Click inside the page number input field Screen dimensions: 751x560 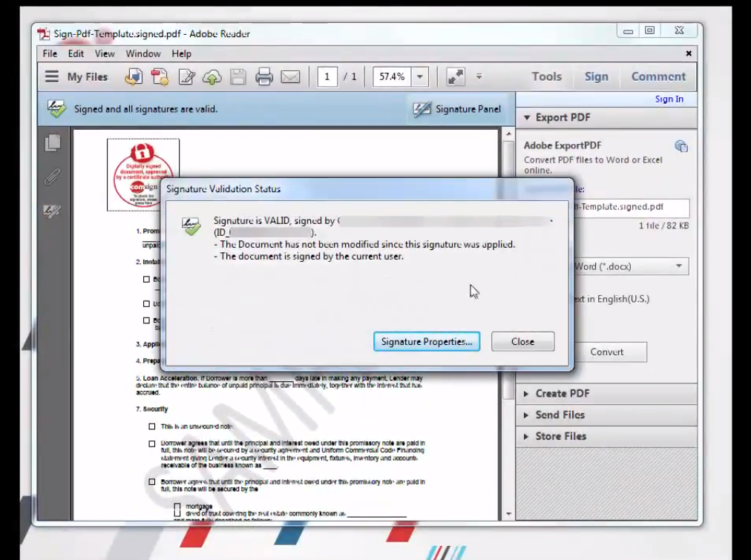327,76
